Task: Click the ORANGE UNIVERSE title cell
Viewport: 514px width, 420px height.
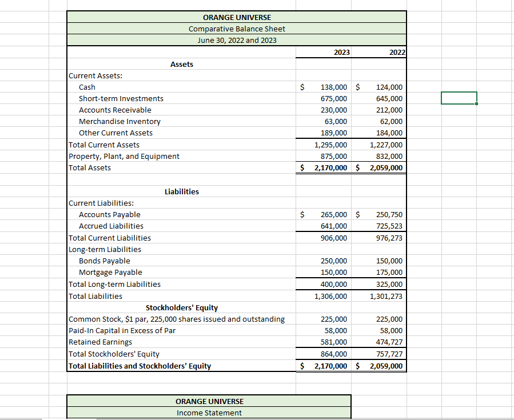Action: 237,17
